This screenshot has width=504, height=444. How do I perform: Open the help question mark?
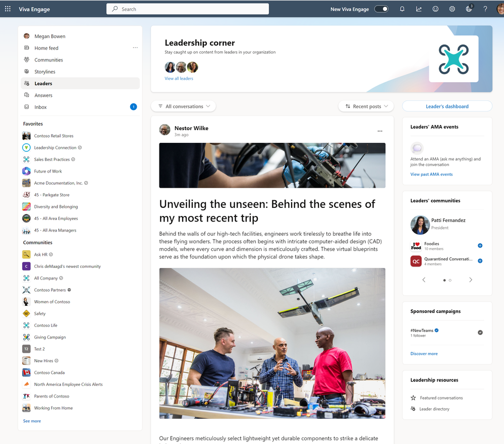click(x=485, y=9)
